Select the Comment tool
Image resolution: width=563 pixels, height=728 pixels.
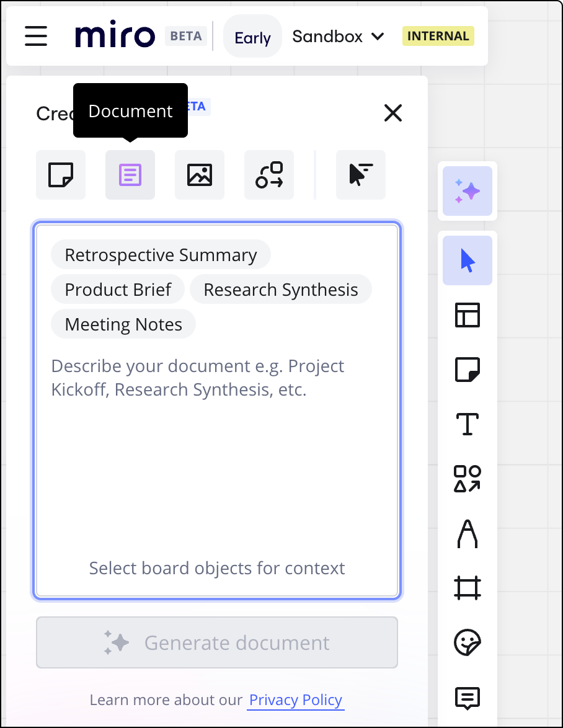(468, 698)
